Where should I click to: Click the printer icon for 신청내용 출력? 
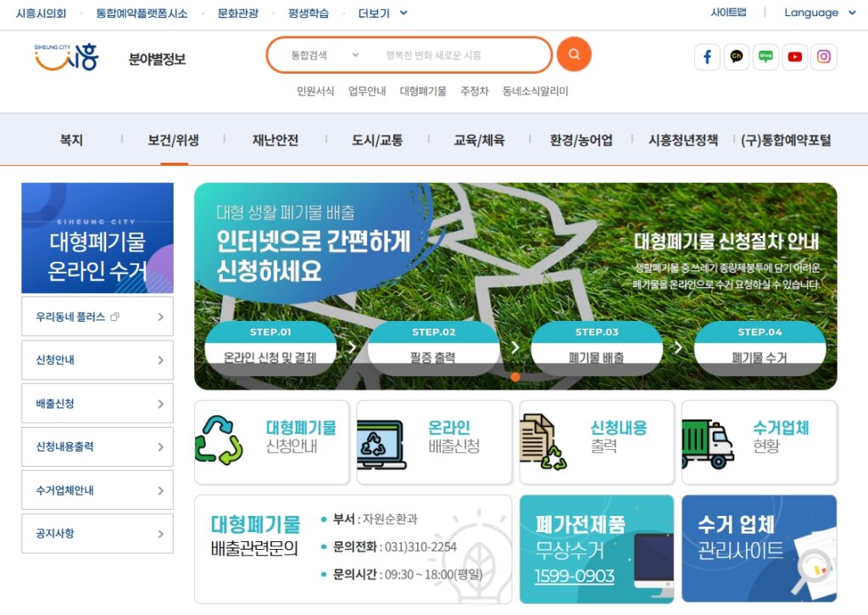pos(545,441)
